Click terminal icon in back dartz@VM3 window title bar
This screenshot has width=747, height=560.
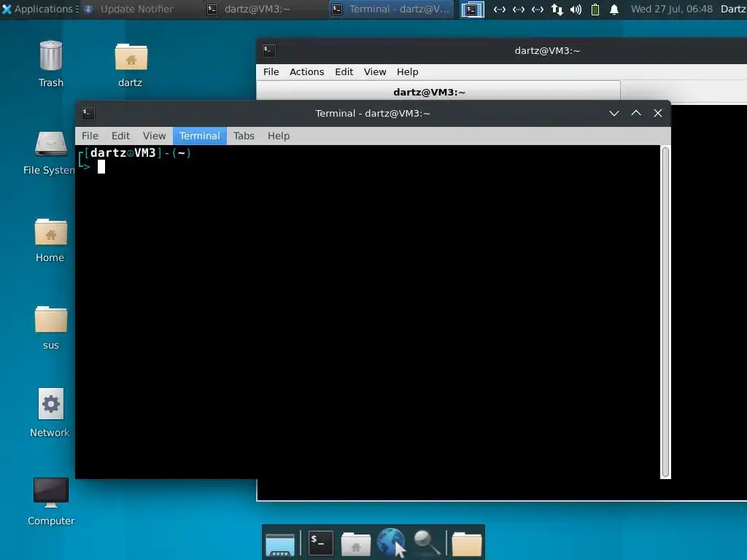(269, 50)
